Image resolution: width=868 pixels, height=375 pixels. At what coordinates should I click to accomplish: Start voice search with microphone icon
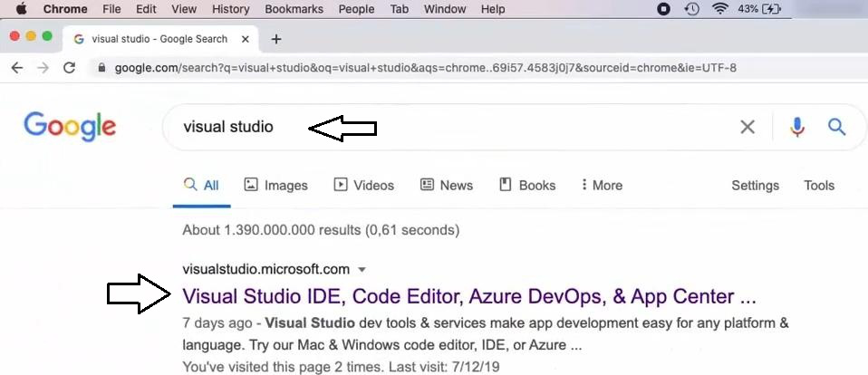(x=797, y=127)
